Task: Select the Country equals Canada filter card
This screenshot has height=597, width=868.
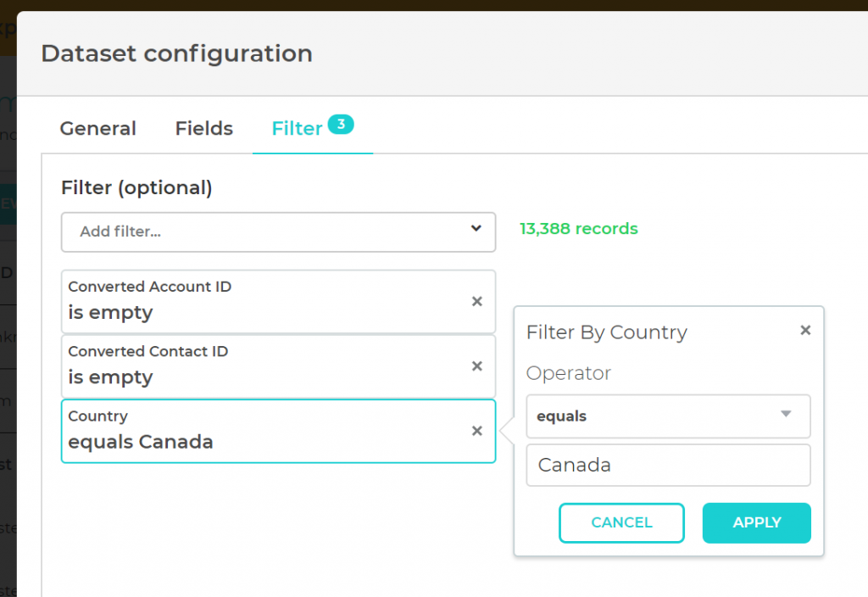Action: (x=254, y=431)
